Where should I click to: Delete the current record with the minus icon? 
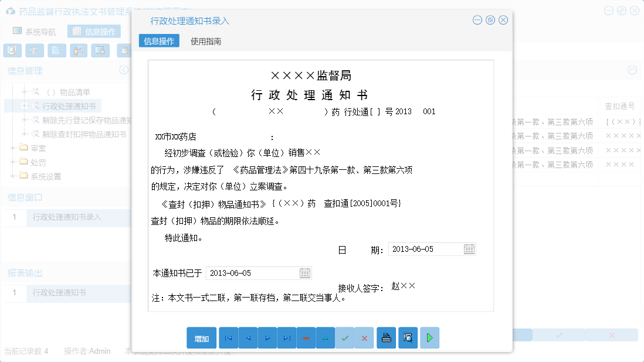pos(306,338)
